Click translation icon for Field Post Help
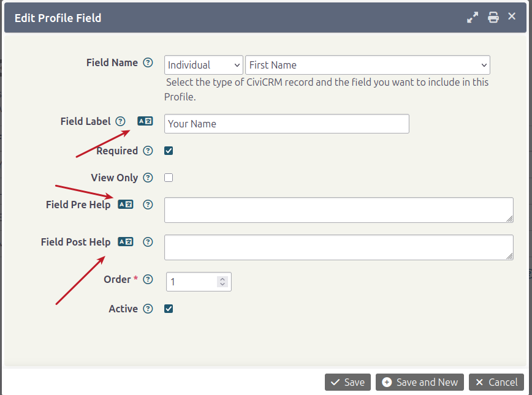 tap(125, 242)
